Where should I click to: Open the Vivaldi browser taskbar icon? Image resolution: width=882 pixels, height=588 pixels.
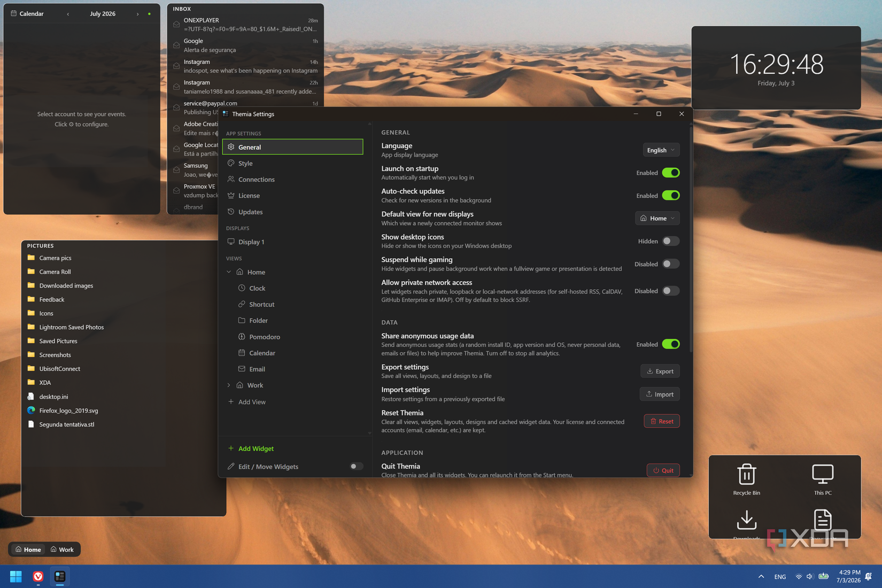38,576
